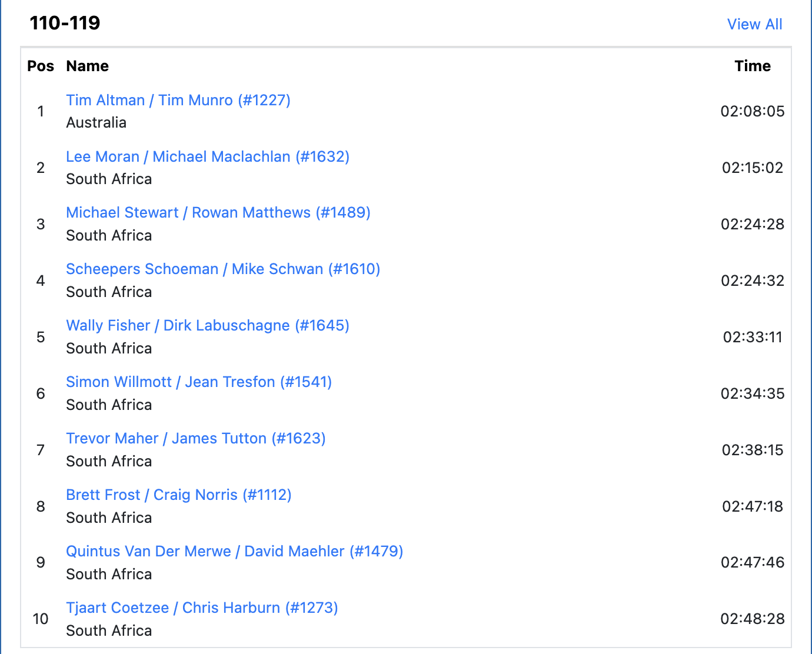Click the Name column header
The width and height of the screenshot is (812, 654).
[x=87, y=66]
